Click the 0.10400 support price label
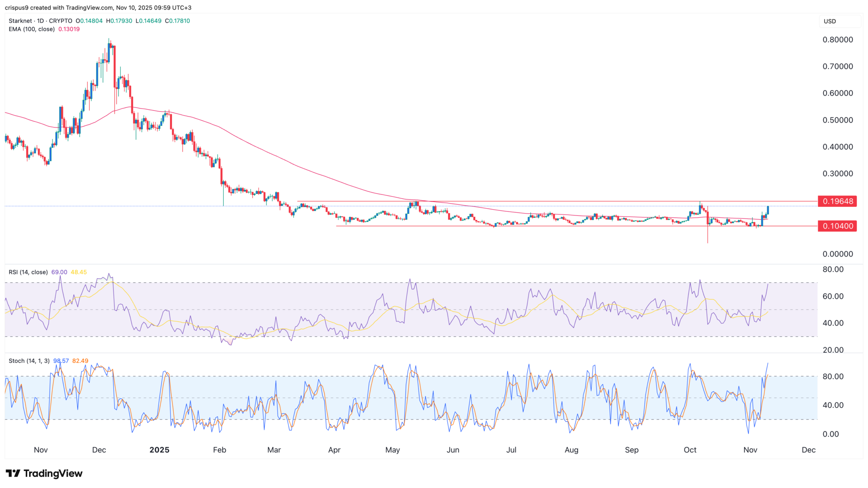 tap(837, 226)
